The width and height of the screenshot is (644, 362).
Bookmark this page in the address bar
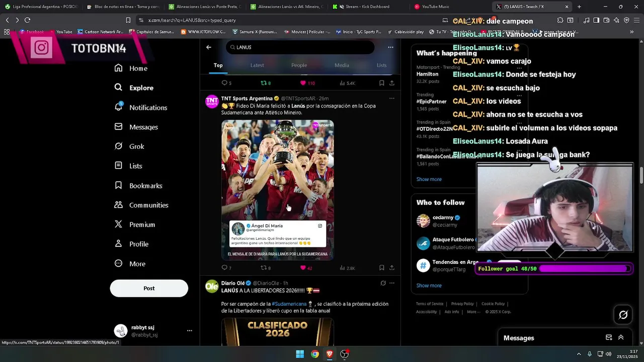[128, 20]
